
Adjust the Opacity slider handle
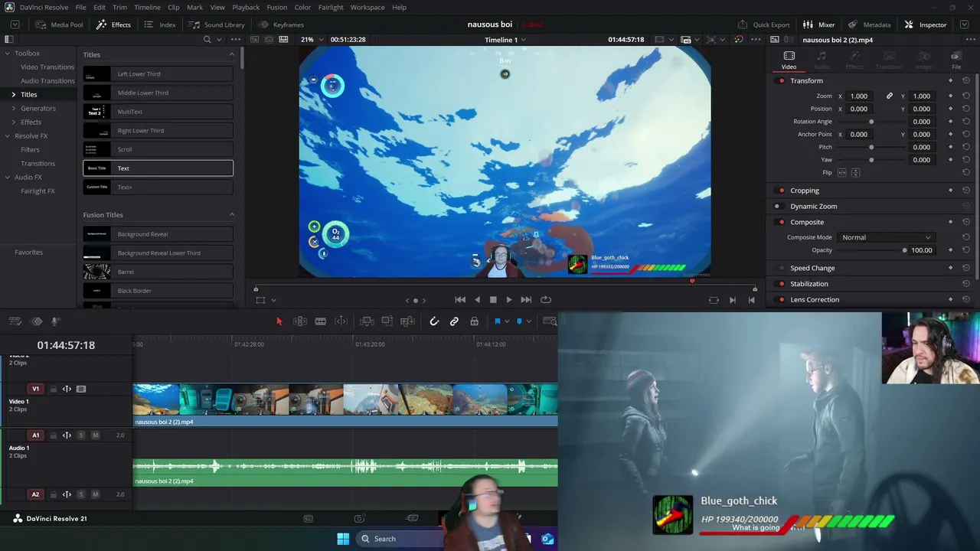(904, 250)
